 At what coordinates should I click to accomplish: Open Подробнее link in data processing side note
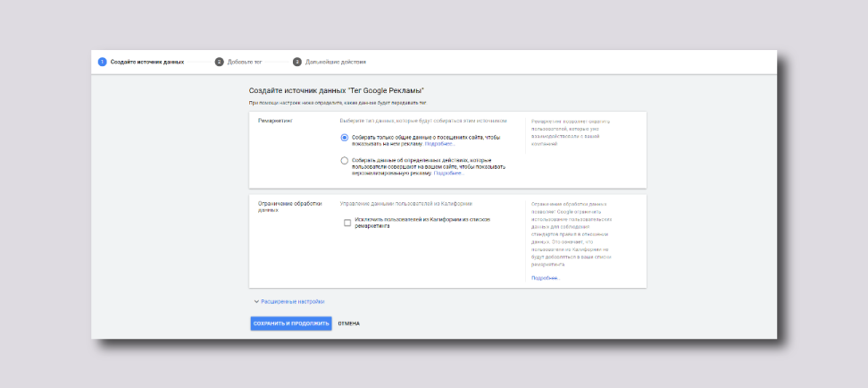(546, 278)
